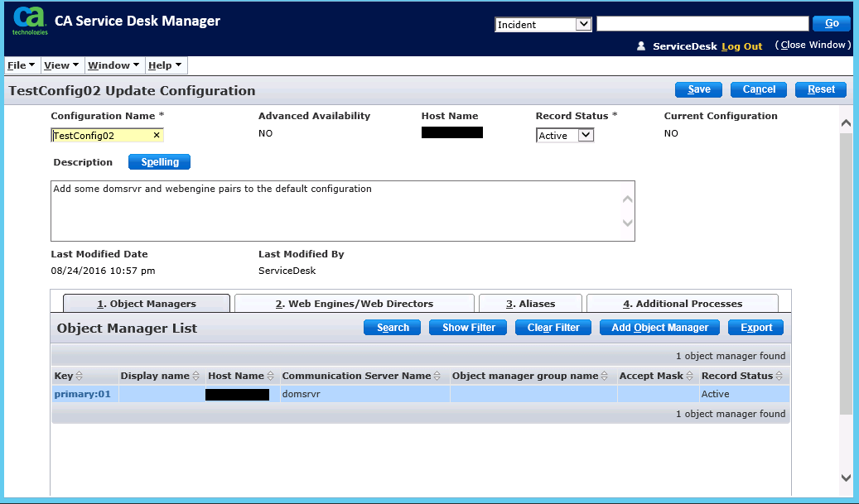859x504 pixels.
Task: Sort by Host Name column arrows
Action: click(271, 377)
